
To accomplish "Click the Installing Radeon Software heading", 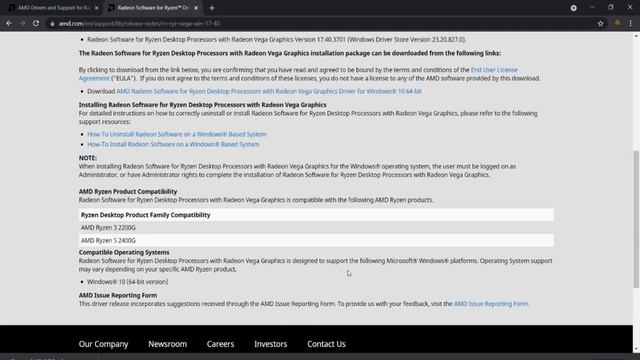I will [x=202, y=105].
